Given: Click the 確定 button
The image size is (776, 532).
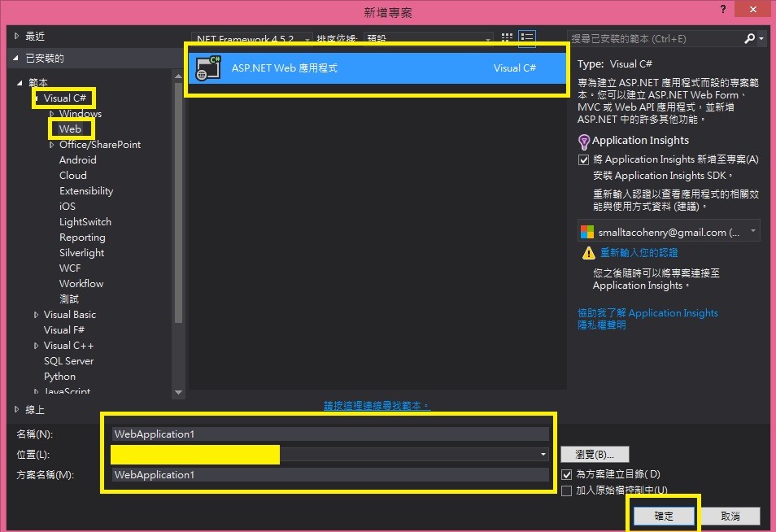Looking at the screenshot, I should (x=664, y=517).
